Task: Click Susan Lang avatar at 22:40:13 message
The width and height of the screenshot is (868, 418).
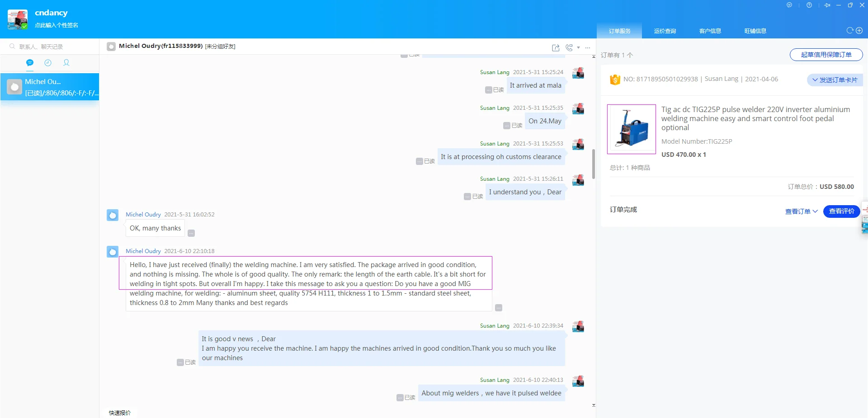Action: coord(578,381)
